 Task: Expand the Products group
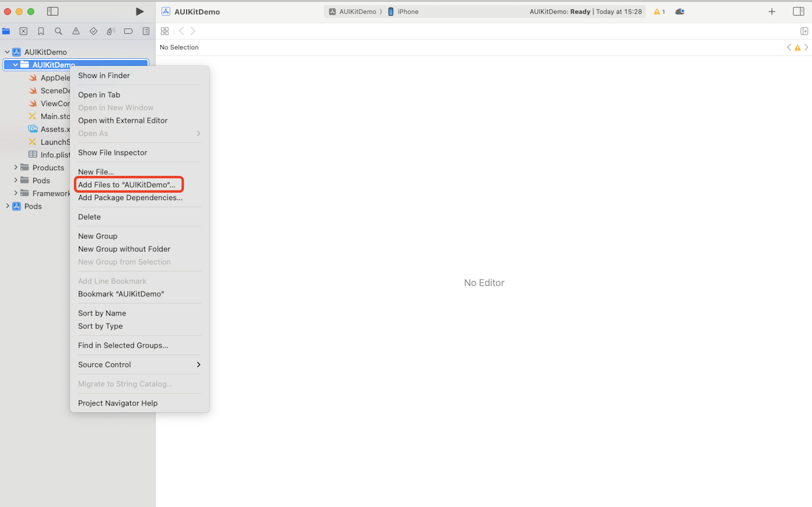click(16, 167)
